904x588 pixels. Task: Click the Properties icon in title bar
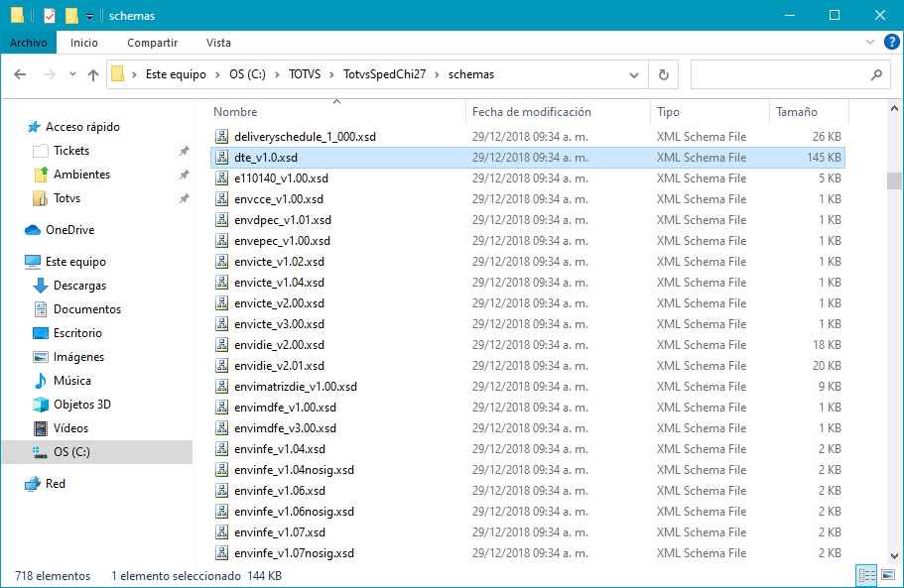pyautogui.click(x=50, y=16)
